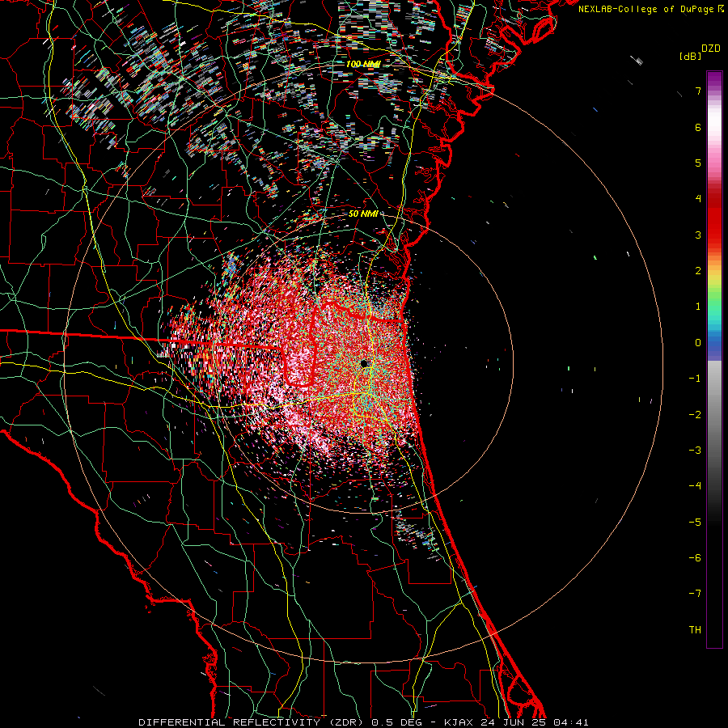Select the -7 dB scale label
The height and width of the screenshot is (728, 728).
695,594
